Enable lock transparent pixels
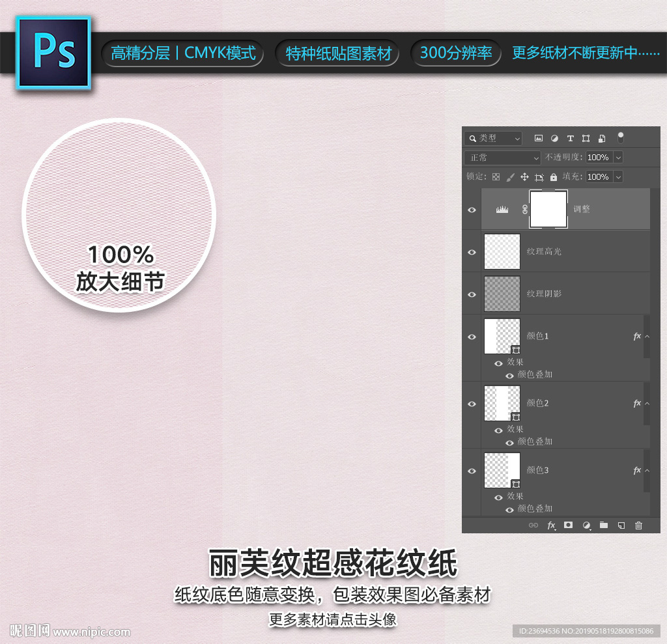Viewport: 667px width, 644px height. pyautogui.click(x=496, y=176)
